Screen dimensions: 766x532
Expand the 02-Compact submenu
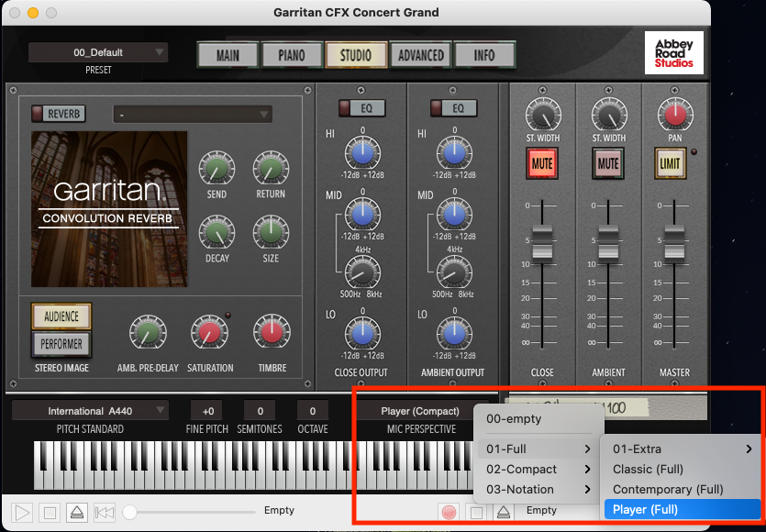pos(537,469)
